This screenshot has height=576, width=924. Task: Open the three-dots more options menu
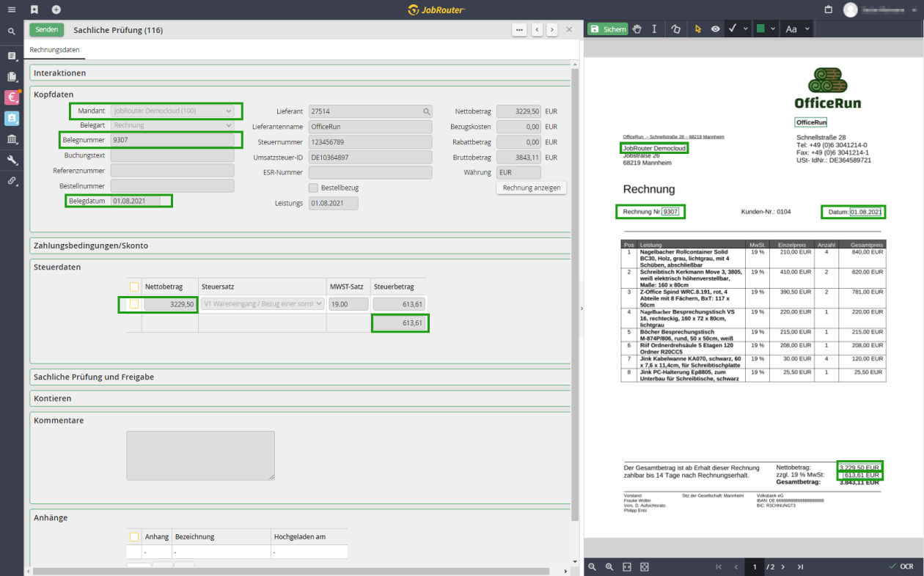(x=519, y=30)
